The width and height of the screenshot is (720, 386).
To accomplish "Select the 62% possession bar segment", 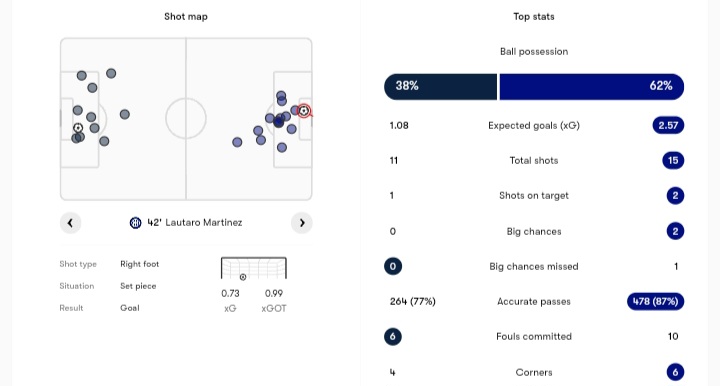I will 592,86.
